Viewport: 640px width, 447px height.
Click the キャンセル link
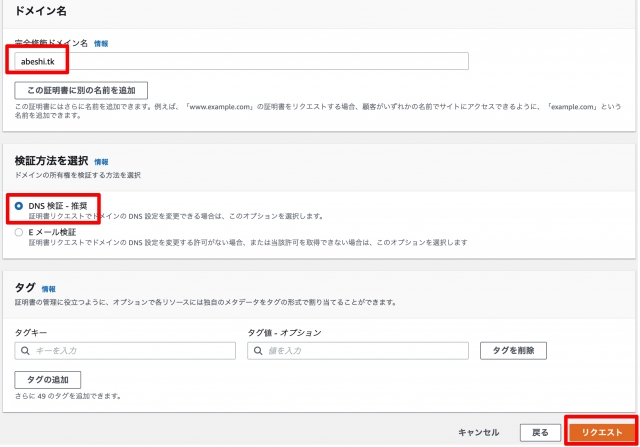(478, 432)
